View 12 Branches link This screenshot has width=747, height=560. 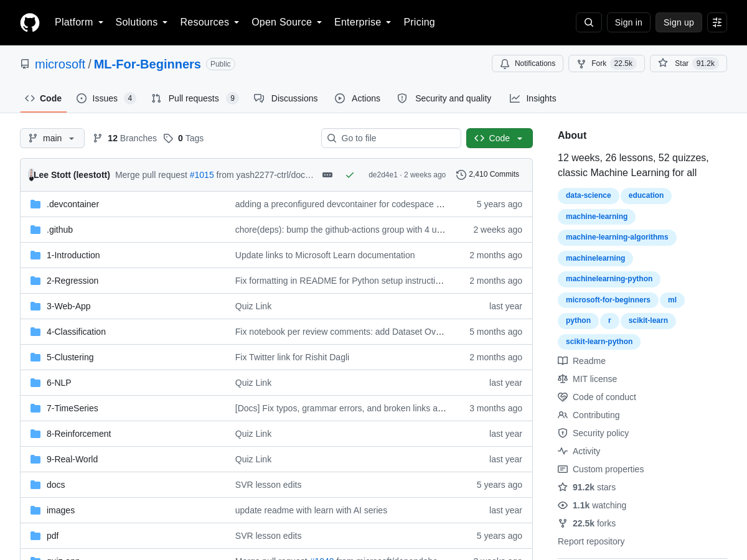(125, 138)
